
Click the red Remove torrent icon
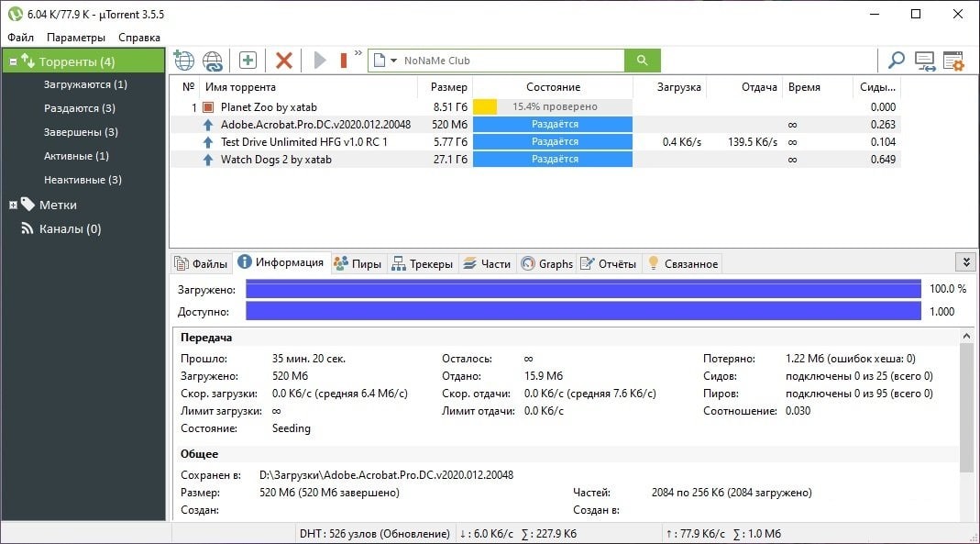click(284, 61)
